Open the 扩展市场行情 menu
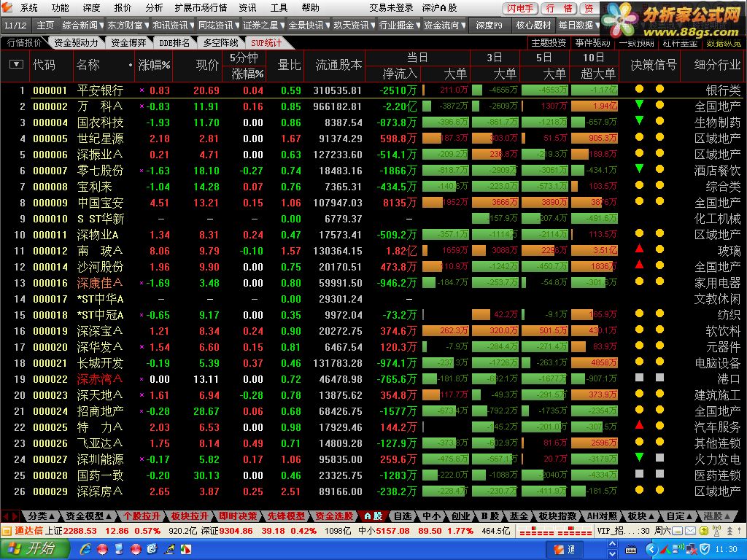The image size is (747, 560). 201,7
